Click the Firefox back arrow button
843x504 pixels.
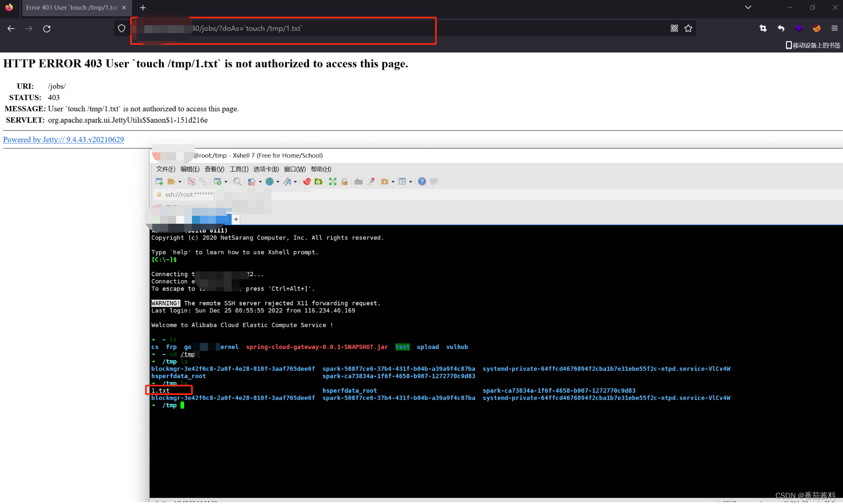point(11,29)
